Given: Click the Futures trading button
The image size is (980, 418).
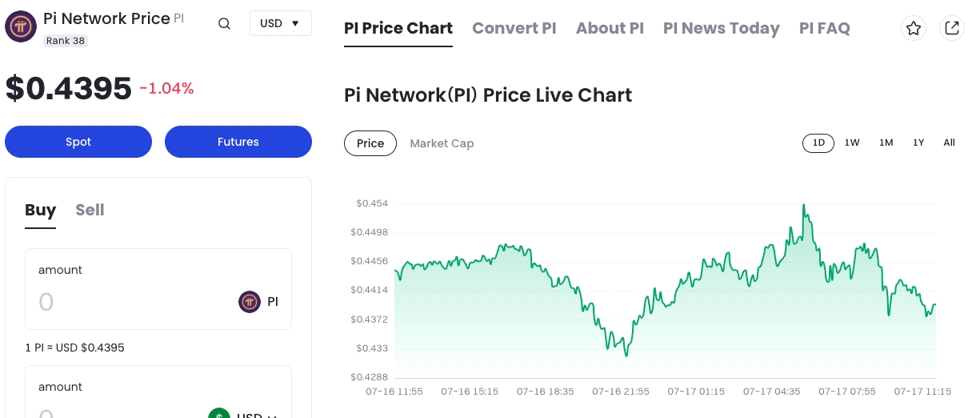Looking at the screenshot, I should coord(238,142).
